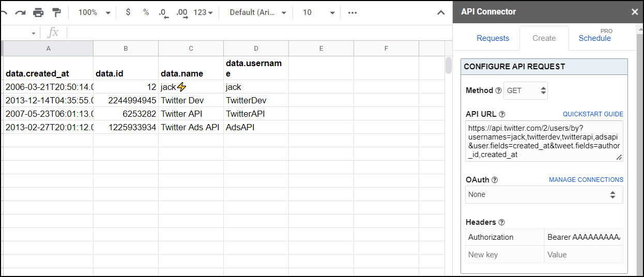Select column F header
644x277 pixels.
pos(386,49)
